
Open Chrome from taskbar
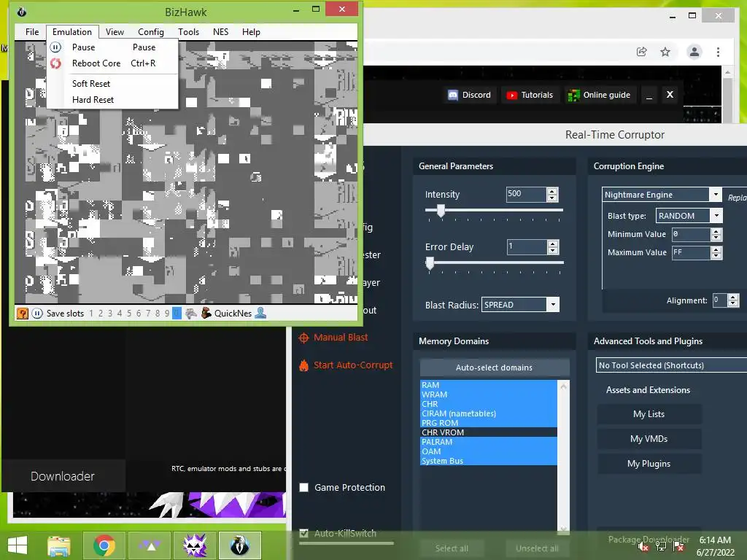(104, 545)
